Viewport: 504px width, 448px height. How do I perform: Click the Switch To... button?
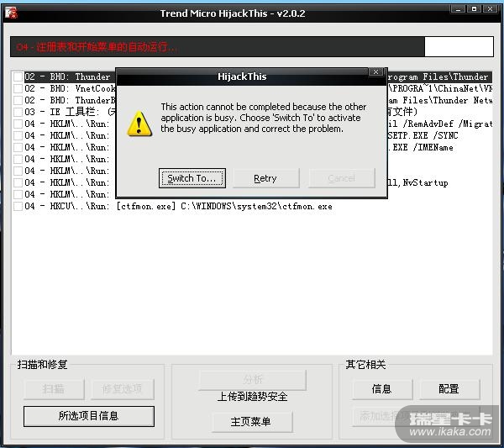[192, 178]
